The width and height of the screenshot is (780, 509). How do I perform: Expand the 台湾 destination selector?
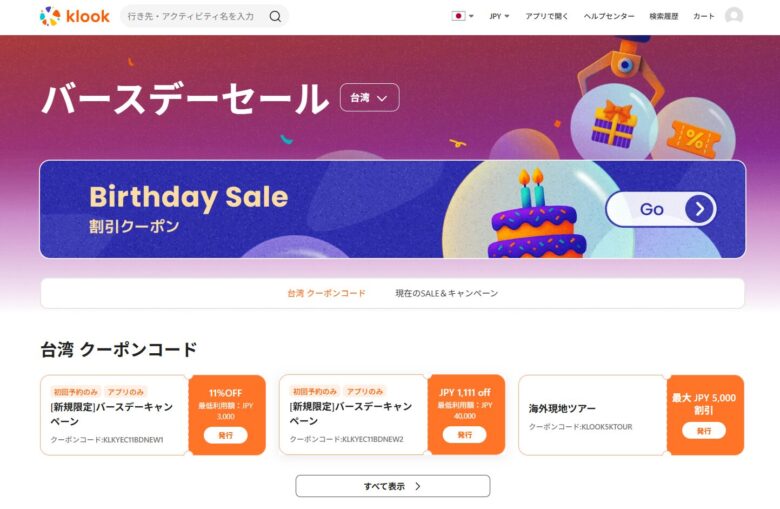[369, 98]
